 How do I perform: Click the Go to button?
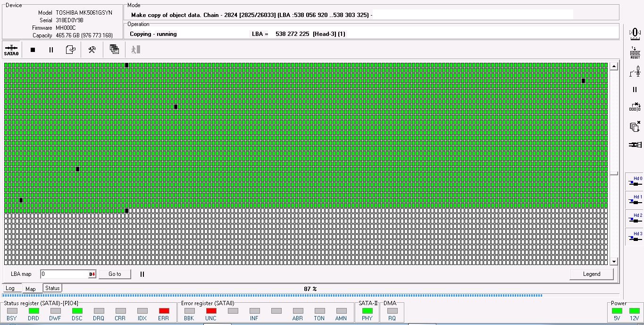pyautogui.click(x=115, y=274)
